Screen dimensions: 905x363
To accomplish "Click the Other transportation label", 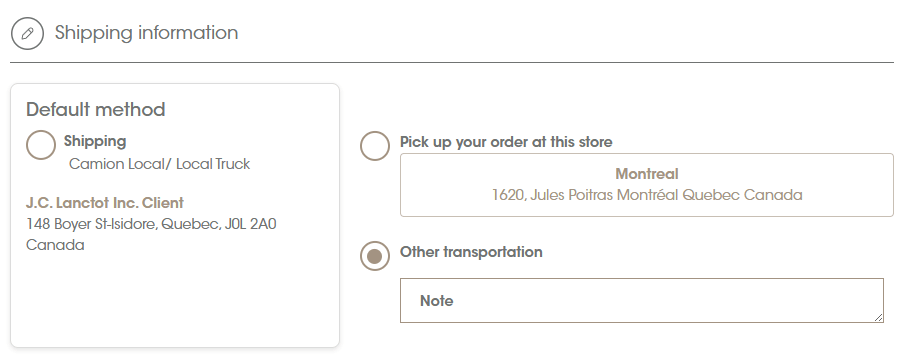I will point(471,252).
